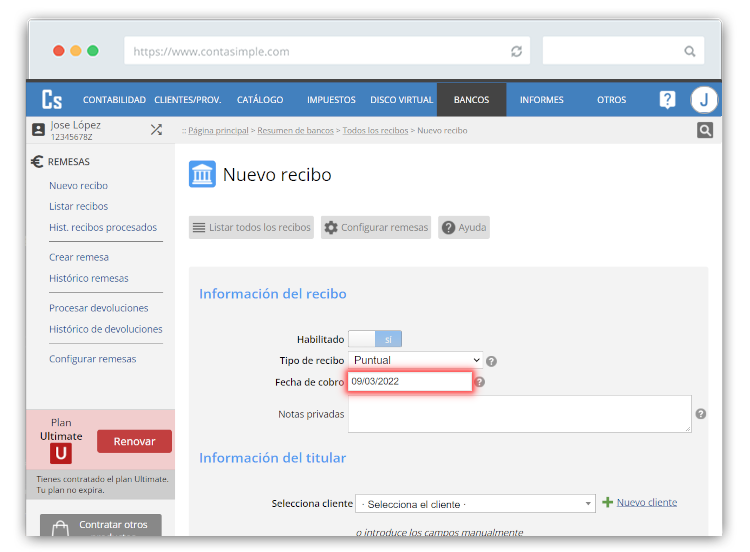The width and height of the screenshot is (750, 552).
Task: Open the OTROS menu
Action: (611, 99)
